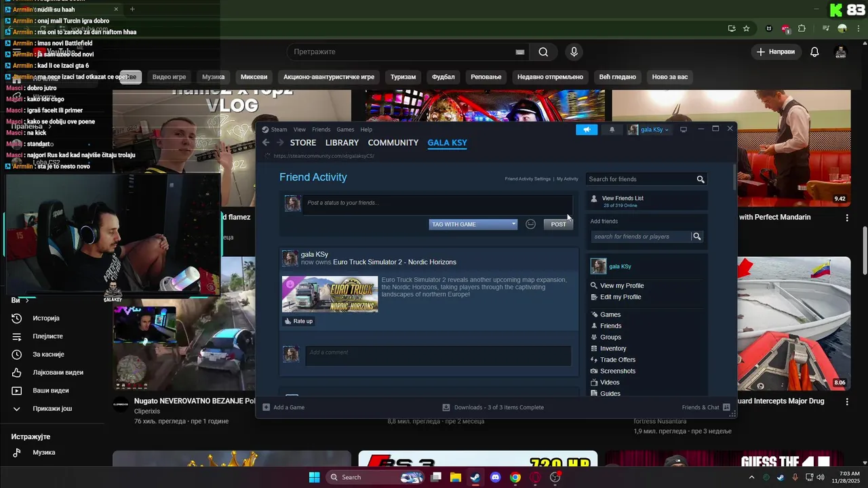Open Steam notifications bell
Viewport: 868px width, 488px height.
(x=612, y=129)
